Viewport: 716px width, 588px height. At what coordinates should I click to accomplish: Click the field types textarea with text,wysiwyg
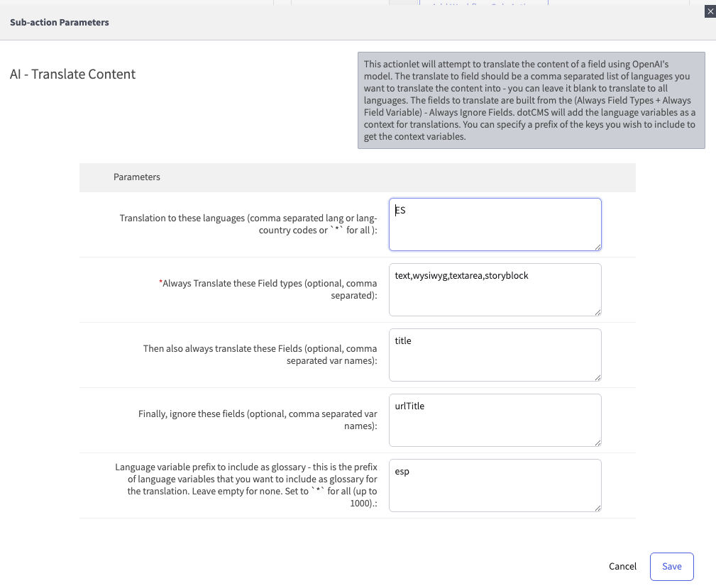click(x=495, y=289)
